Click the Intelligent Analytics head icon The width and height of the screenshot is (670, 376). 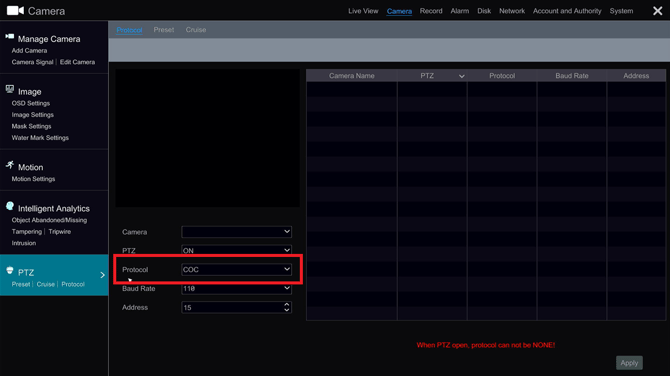tap(10, 206)
